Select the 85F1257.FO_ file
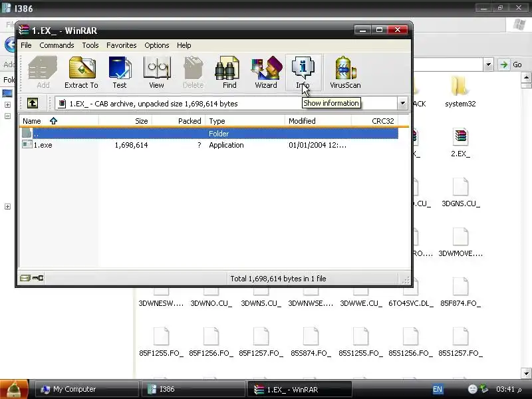The width and height of the screenshot is (532, 399). click(261, 342)
